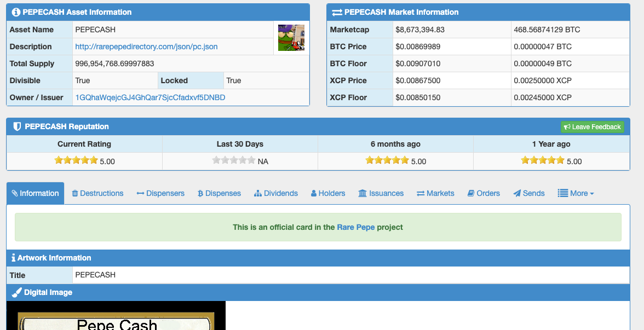The image size is (644, 330).
Task: Click the total supply value 996,954,768.69997883
Action: click(114, 63)
